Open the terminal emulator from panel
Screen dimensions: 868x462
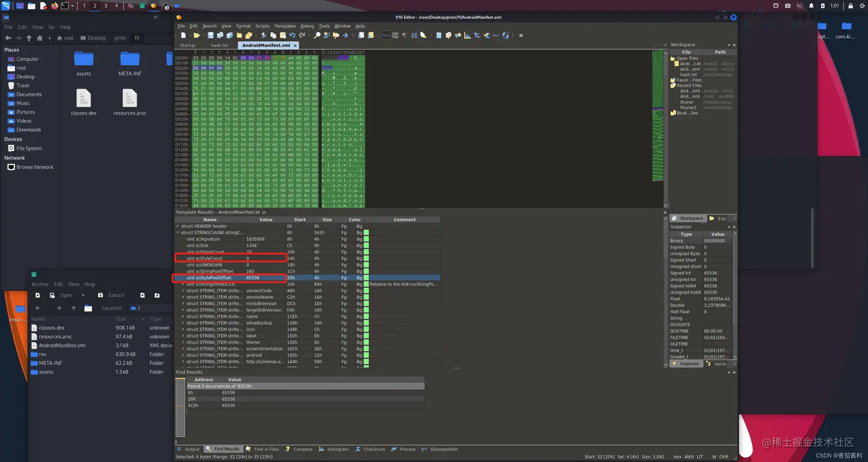pos(65,6)
